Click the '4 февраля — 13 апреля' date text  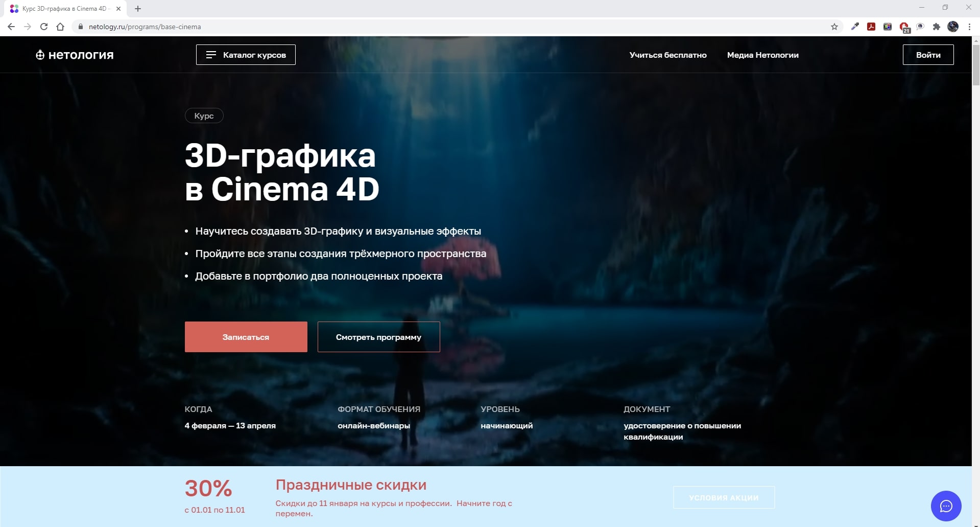coord(230,425)
